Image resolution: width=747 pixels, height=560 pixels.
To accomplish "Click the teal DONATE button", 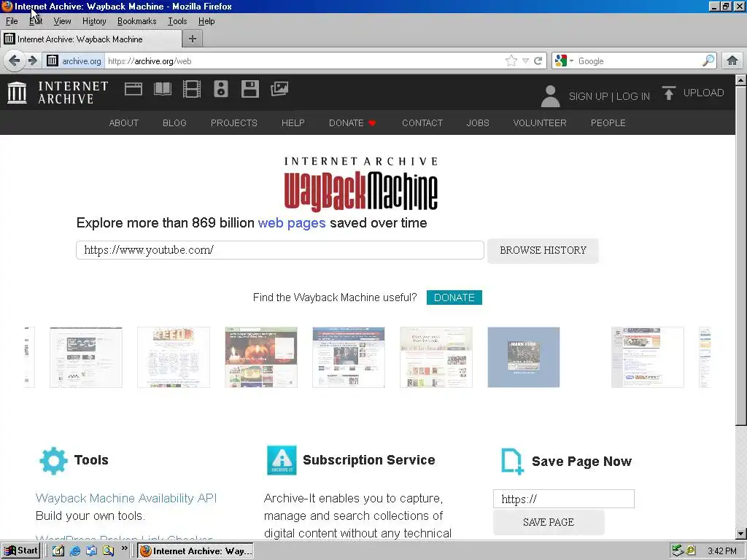I will point(454,297).
